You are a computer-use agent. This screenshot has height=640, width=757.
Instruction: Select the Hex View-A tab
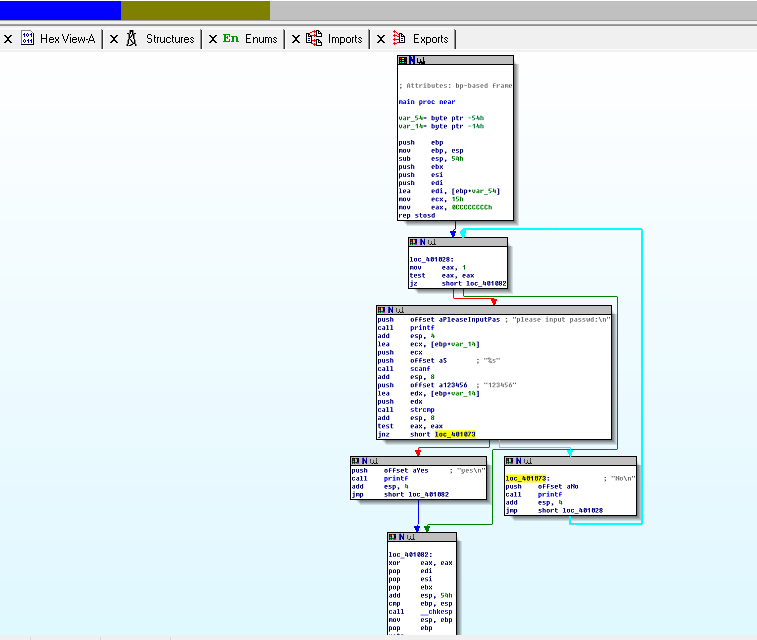pos(67,39)
